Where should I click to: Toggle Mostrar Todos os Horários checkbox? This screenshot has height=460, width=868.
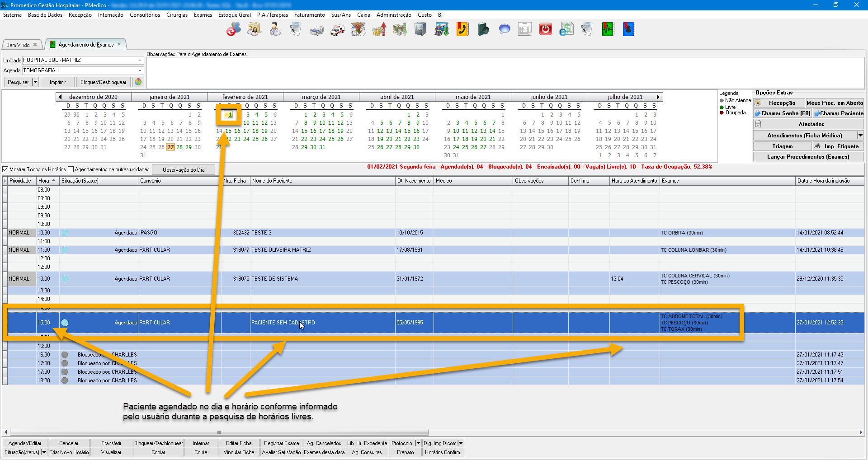point(6,169)
